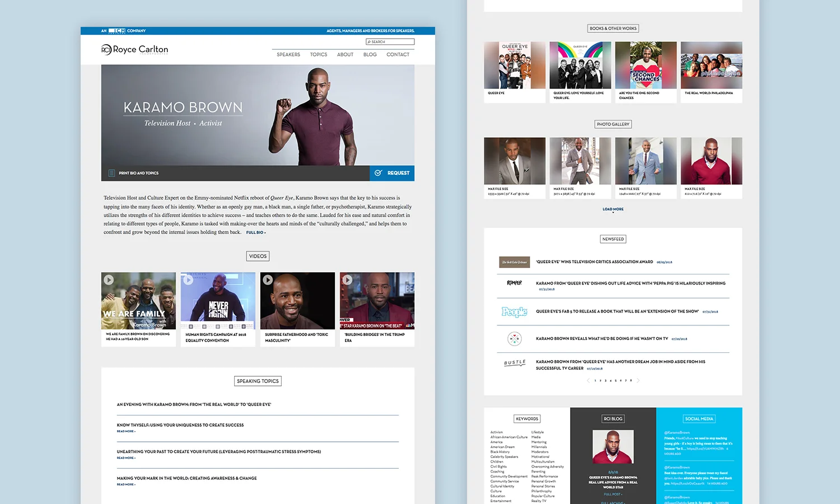Click the People magazine logo
The height and width of the screenshot is (504, 840).
514,312
